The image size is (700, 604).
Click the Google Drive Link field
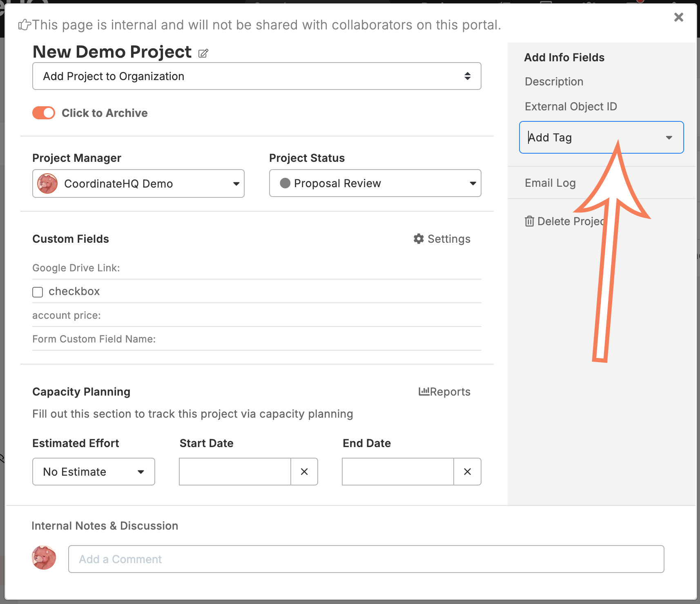pyautogui.click(x=257, y=268)
